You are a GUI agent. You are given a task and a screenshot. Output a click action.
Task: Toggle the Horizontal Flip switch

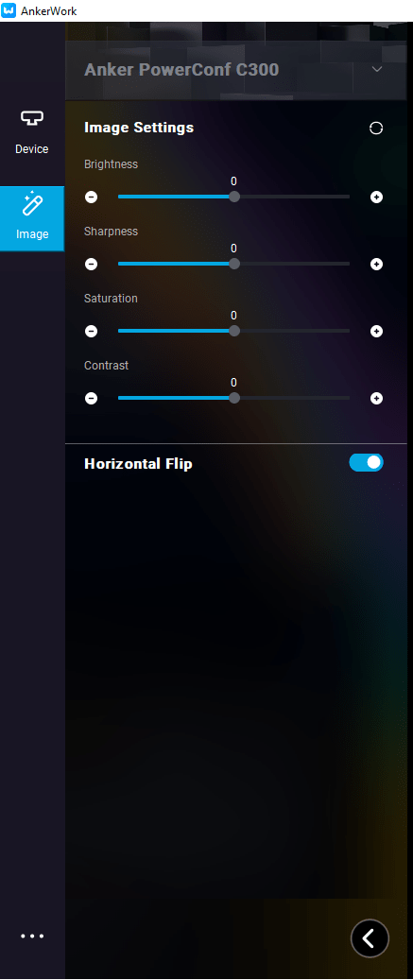point(366,462)
